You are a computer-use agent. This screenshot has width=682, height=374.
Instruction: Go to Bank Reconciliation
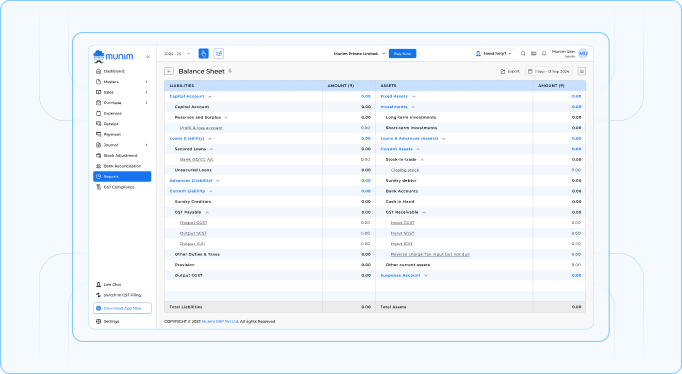pos(122,166)
